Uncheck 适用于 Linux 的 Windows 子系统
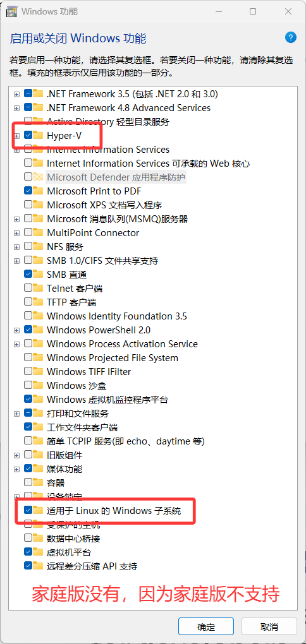The height and width of the screenshot is (644, 306). click(28, 510)
